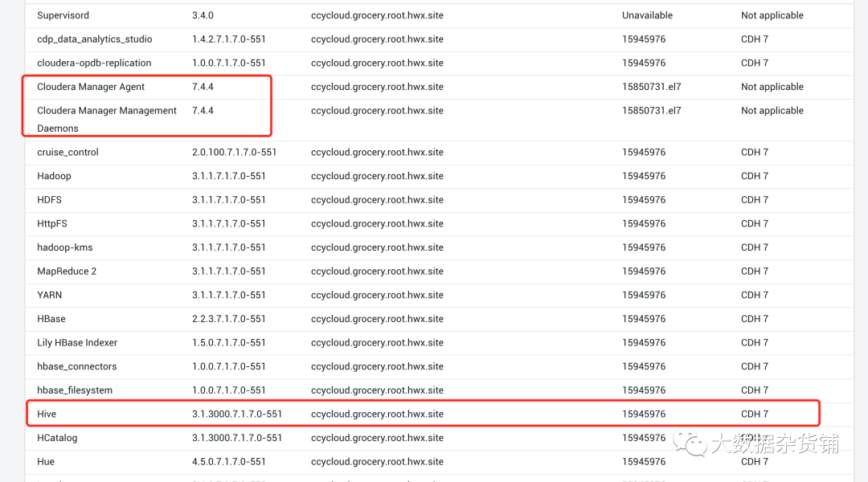
Task: Click CDH 7 in the YARN row
Action: point(755,295)
